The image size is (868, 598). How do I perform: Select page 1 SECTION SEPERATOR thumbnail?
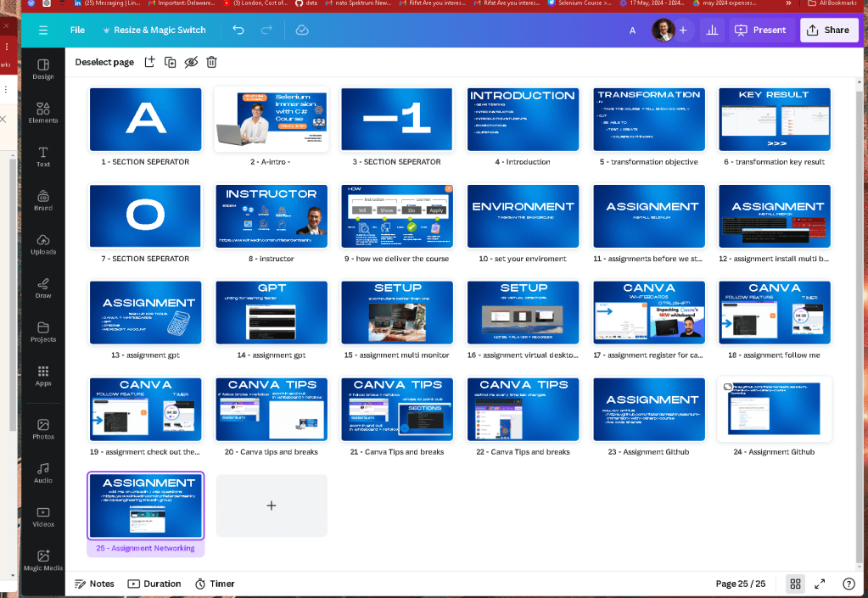click(146, 120)
